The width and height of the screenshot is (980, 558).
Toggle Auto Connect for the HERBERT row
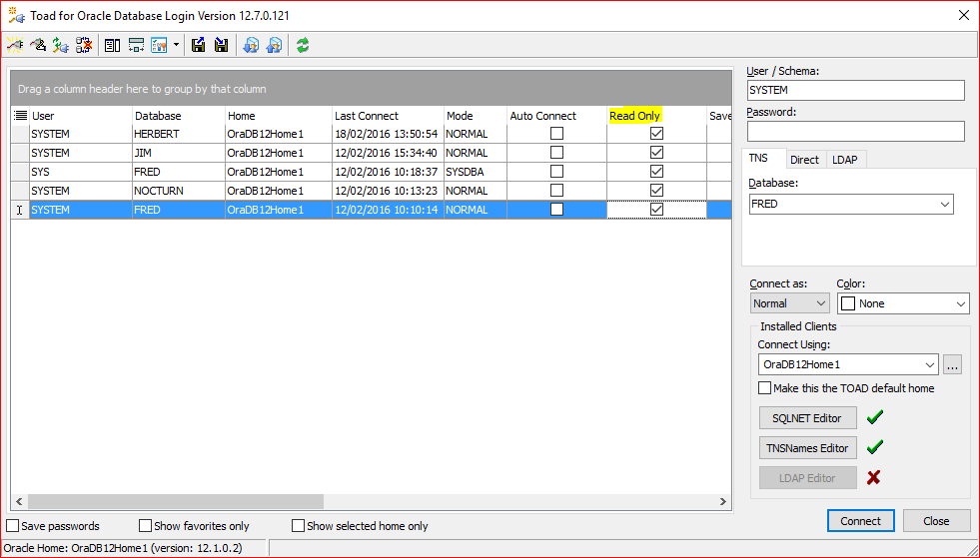[556, 133]
